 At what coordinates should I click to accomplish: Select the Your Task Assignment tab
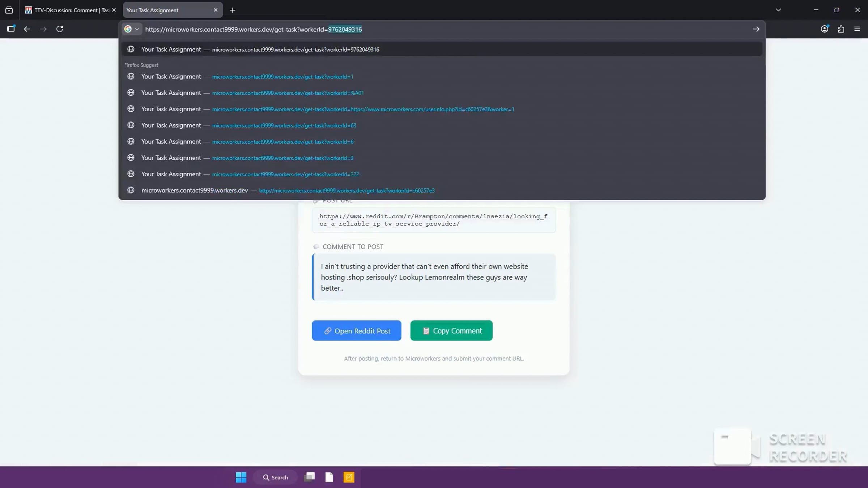click(173, 10)
